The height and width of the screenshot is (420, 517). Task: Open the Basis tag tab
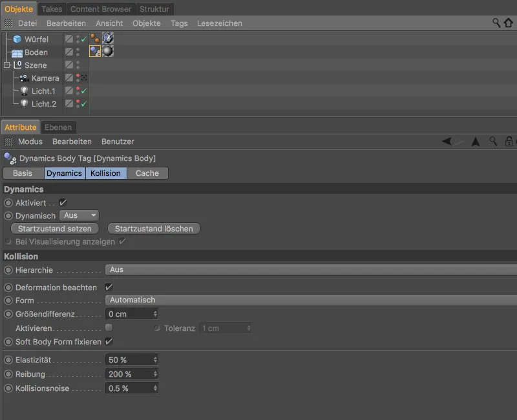point(23,173)
